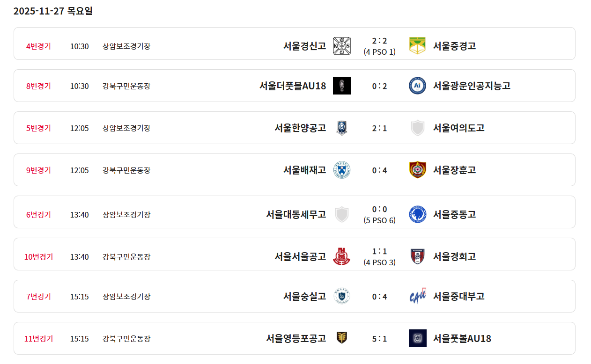Click the 서울풋볼AU18 dark navy logo

(x=417, y=338)
